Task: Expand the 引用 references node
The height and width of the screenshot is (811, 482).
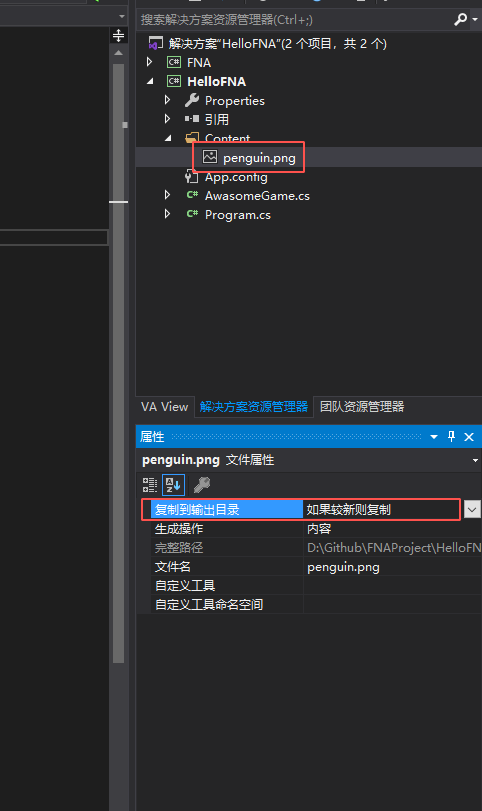Action: click(x=167, y=119)
